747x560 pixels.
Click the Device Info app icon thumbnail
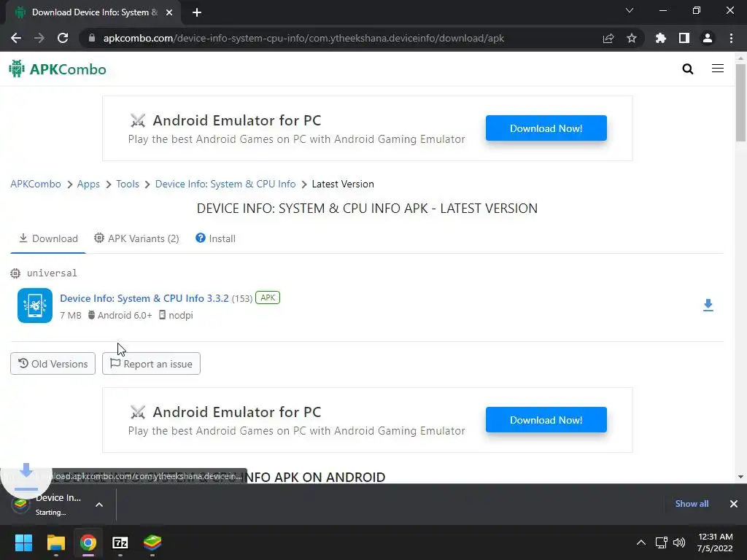pos(35,306)
